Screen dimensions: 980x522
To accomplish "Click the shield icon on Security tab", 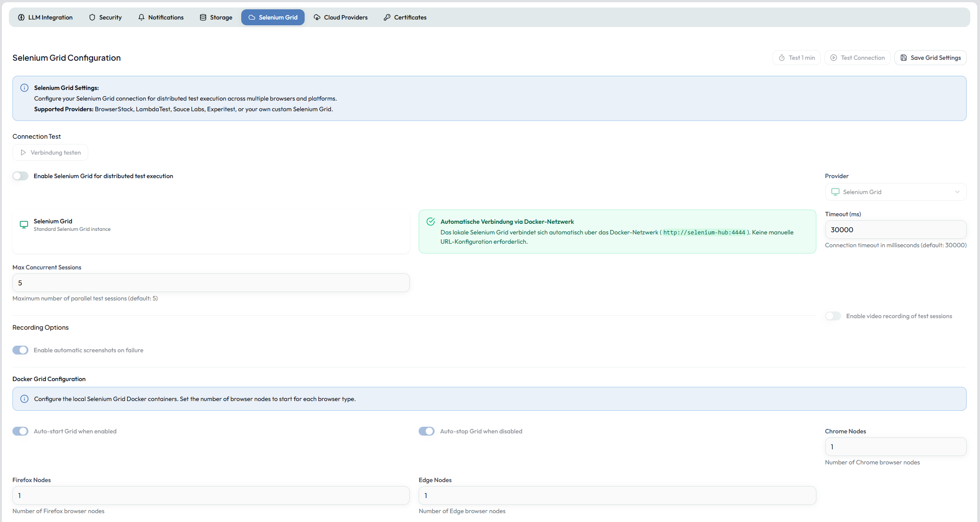I will pos(92,17).
